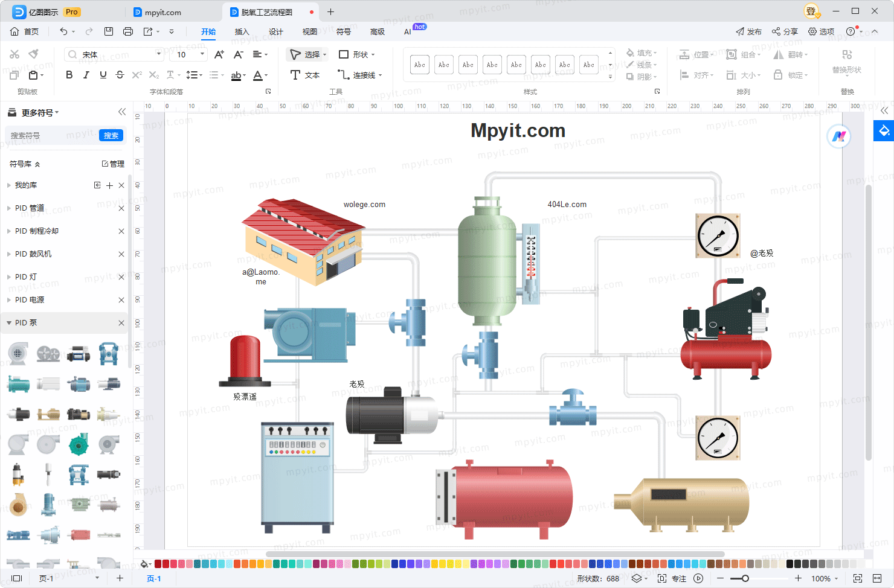Click the undo arrow icon
The height and width of the screenshot is (588, 894).
pos(63,31)
